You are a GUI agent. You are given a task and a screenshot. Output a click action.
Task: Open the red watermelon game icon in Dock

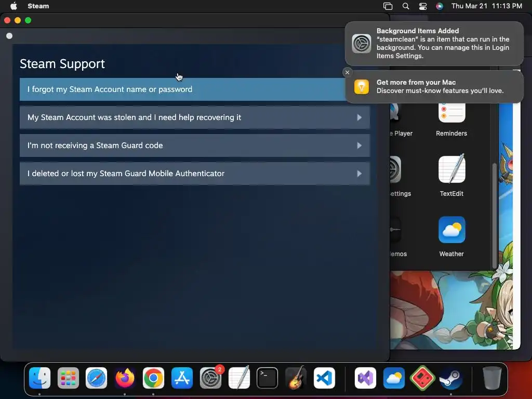pos(422,378)
